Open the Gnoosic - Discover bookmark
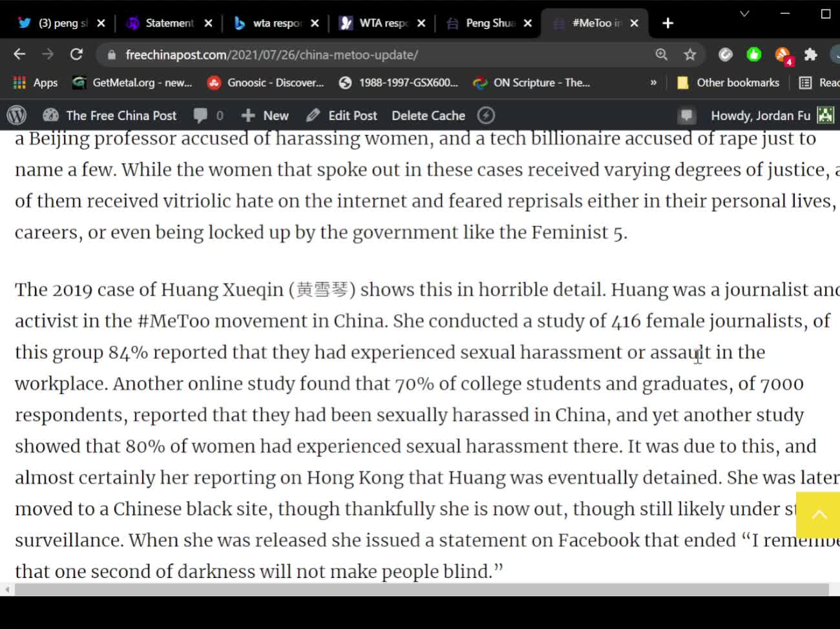Viewport: 840px width, 629px height. point(266,83)
